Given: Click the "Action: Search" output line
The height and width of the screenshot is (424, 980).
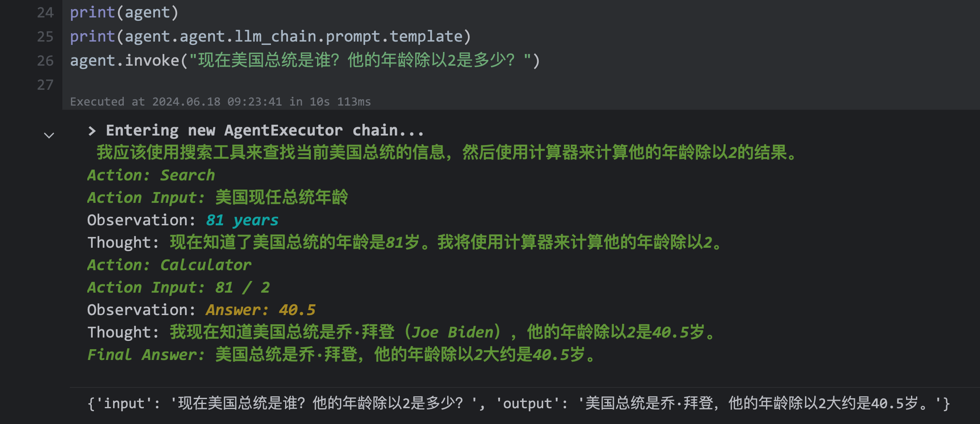Looking at the screenshot, I should click(151, 175).
